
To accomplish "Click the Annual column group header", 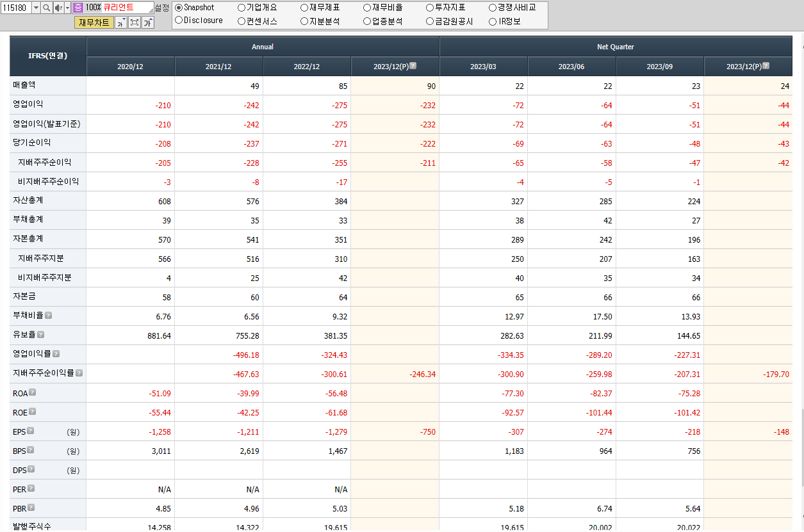I will [263, 47].
